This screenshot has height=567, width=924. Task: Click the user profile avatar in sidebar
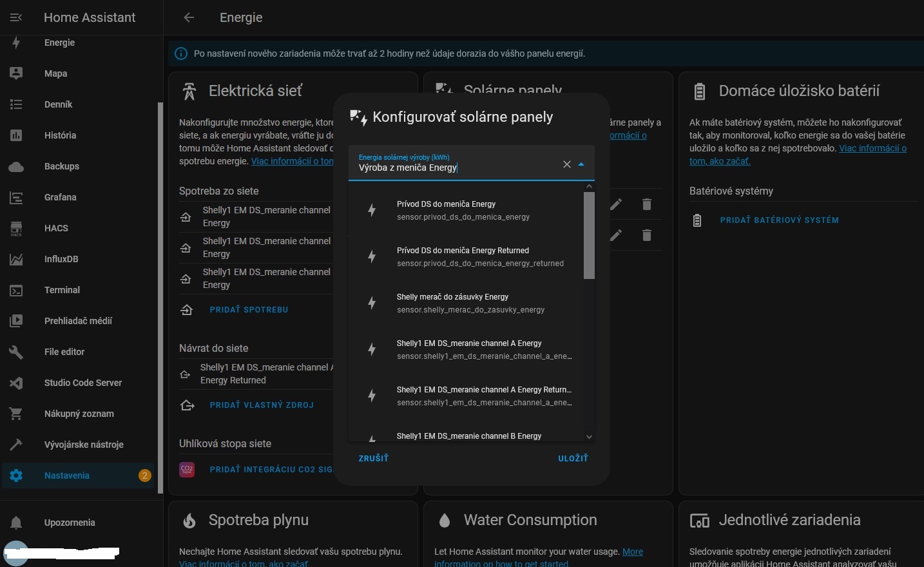16,553
